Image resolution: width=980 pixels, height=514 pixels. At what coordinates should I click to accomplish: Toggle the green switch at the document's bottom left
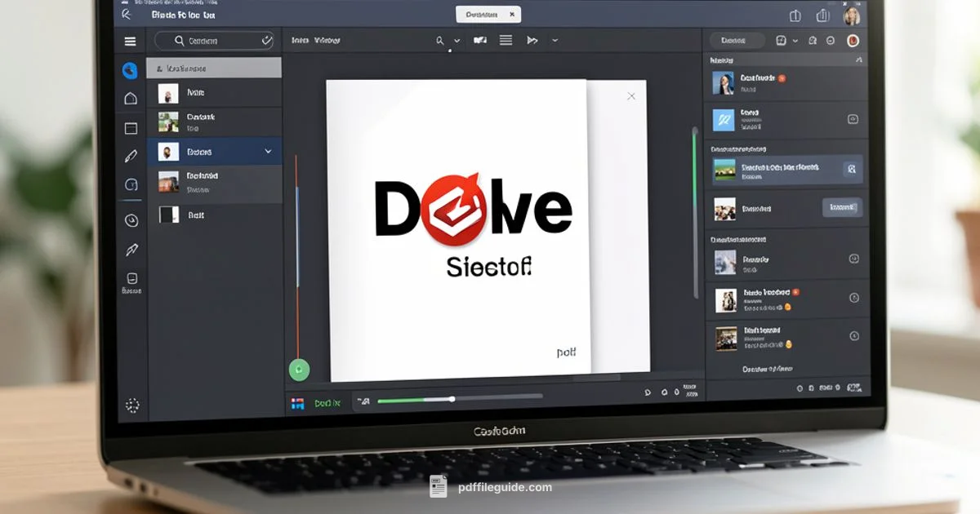click(300, 370)
